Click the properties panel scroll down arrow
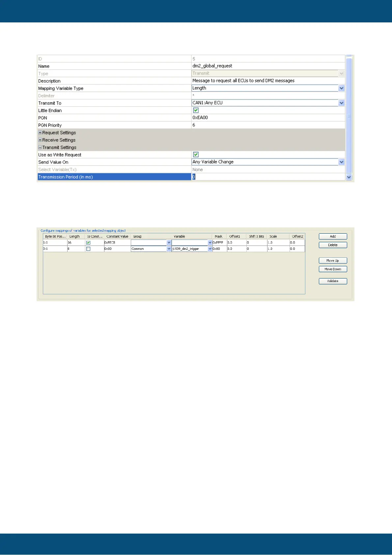The width and height of the screenshot is (392, 555). (x=349, y=177)
